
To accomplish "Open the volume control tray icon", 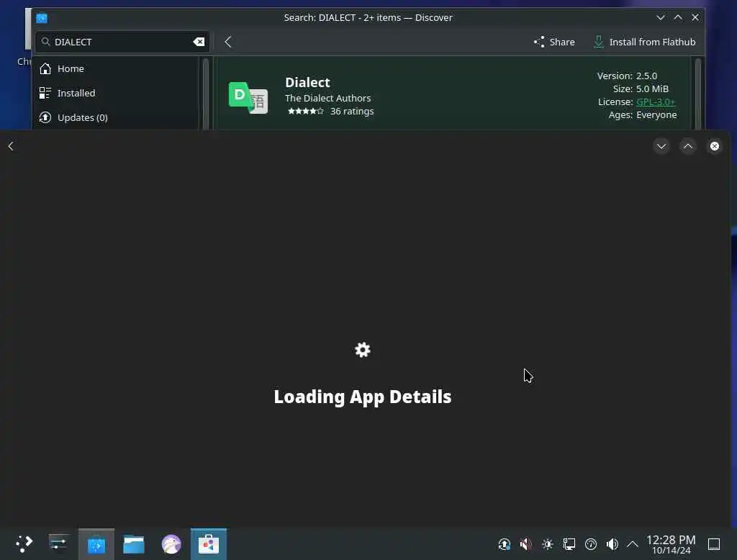I will point(612,544).
